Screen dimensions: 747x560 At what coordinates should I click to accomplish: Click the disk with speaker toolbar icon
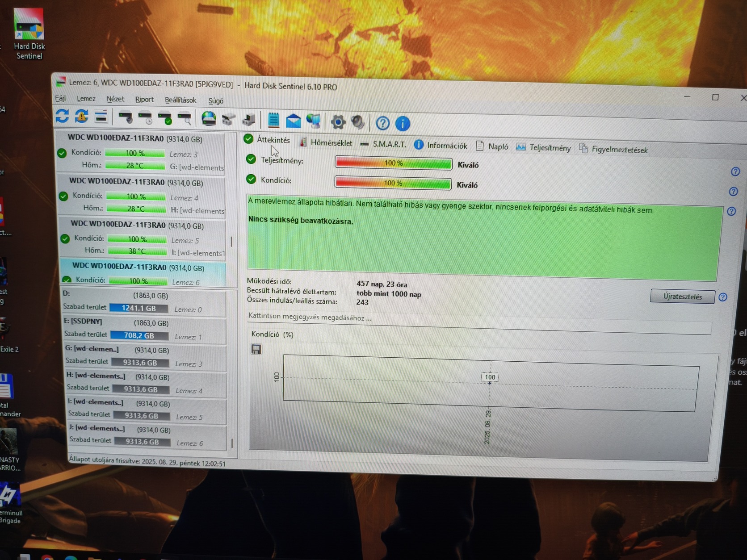click(126, 117)
